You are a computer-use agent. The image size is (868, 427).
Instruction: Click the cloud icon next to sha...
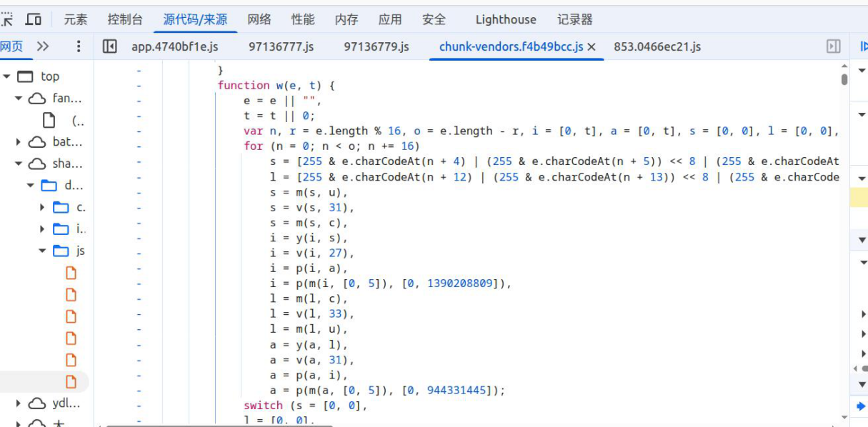pyautogui.click(x=37, y=164)
